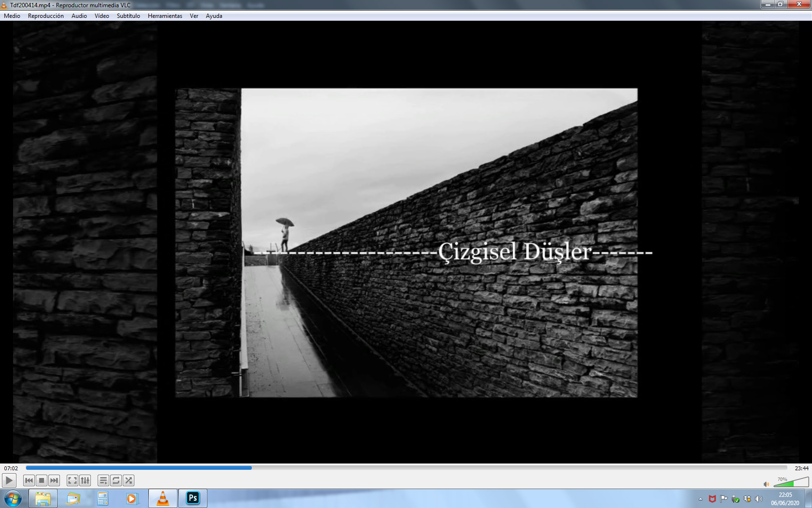Toggle the playlist view

pyautogui.click(x=103, y=480)
